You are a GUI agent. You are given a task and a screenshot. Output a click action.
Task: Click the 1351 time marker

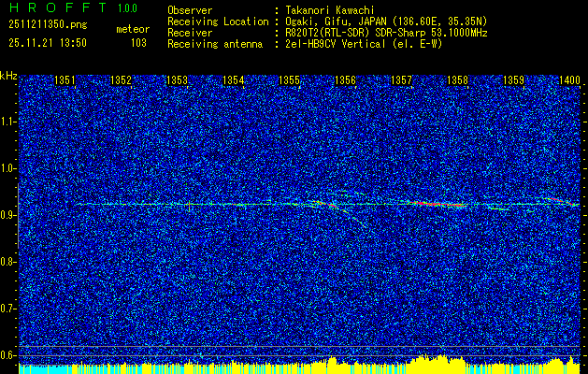[65, 79]
